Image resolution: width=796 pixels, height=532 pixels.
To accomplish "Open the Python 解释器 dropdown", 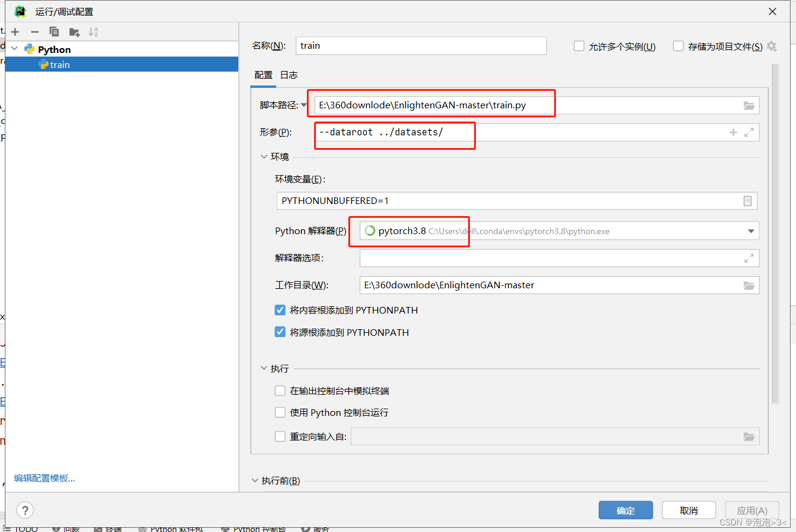I will (750, 230).
